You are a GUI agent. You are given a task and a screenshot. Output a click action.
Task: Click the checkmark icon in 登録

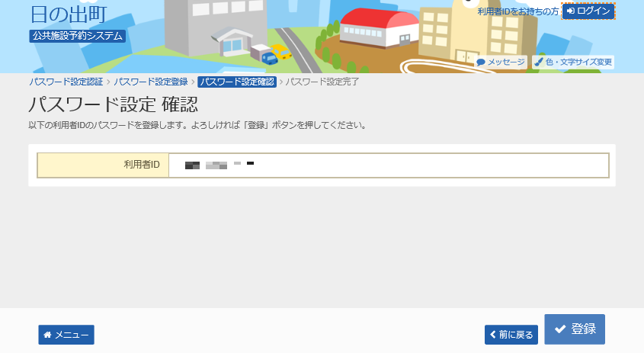(560, 329)
